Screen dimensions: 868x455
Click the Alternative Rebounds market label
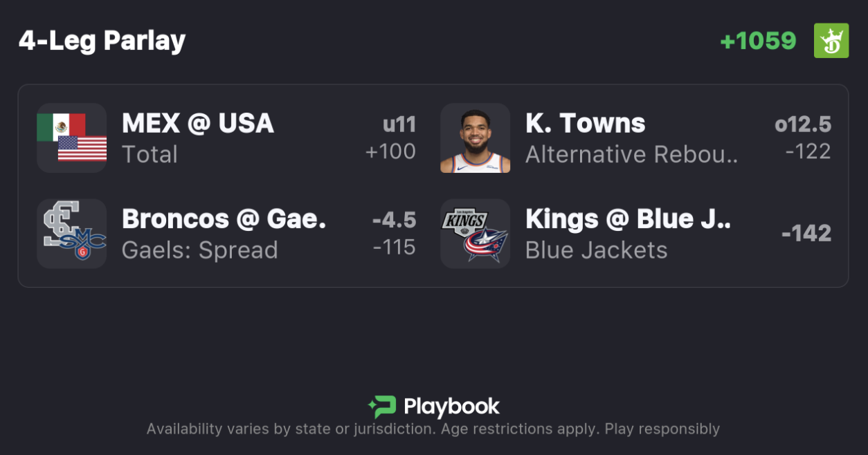[x=631, y=154]
